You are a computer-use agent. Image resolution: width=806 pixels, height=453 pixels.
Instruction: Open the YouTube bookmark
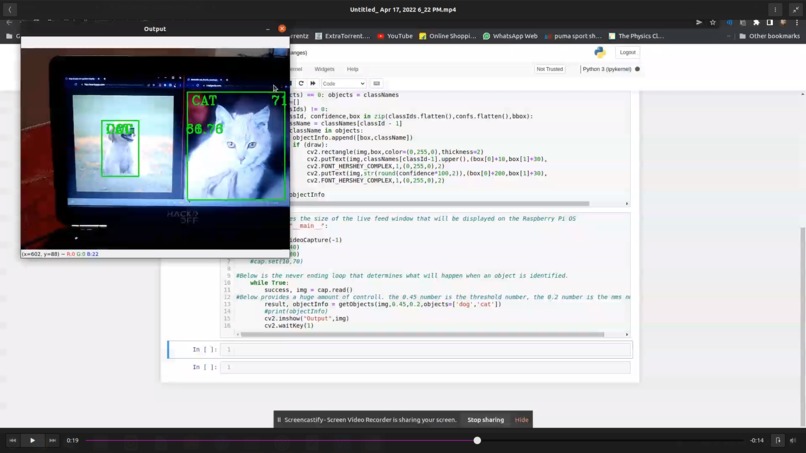(395, 36)
